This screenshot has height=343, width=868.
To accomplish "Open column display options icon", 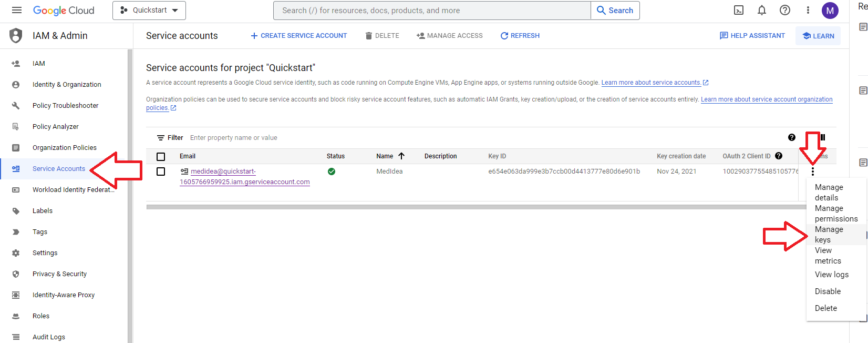I will (823, 137).
